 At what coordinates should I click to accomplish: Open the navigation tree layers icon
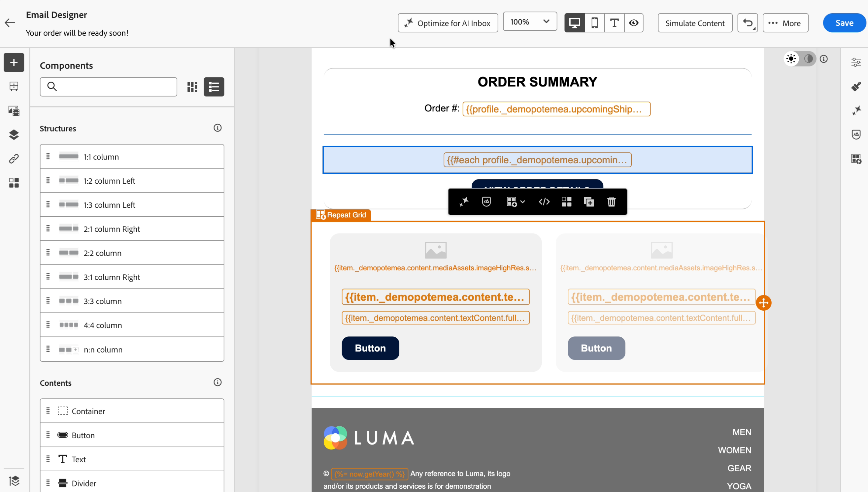pos(14,135)
